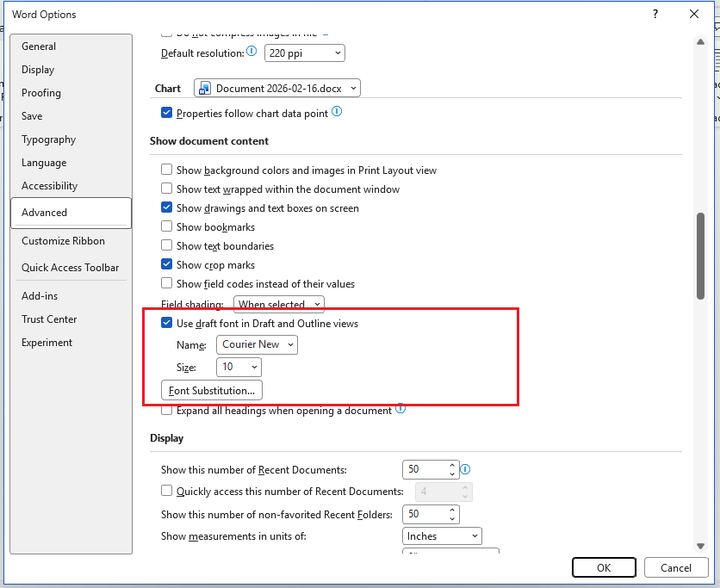Image resolution: width=720 pixels, height=588 pixels.
Task: Enable Expand all headings when opening document
Action: pyautogui.click(x=167, y=410)
